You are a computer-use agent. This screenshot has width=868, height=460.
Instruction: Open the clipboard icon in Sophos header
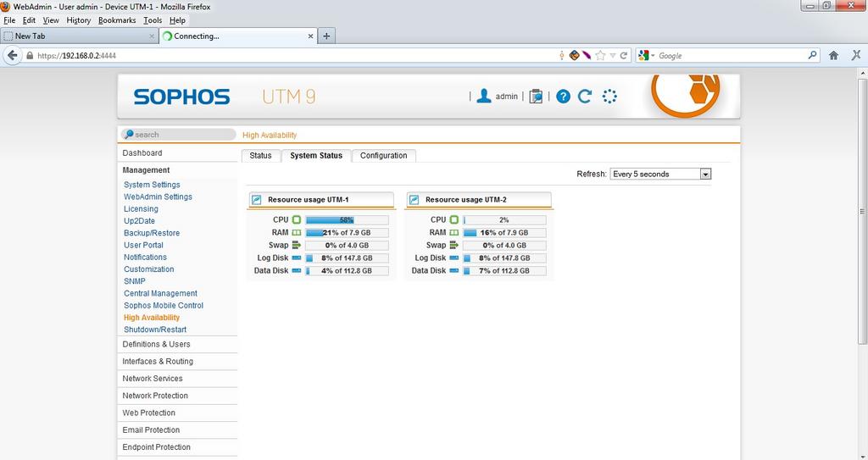click(536, 97)
